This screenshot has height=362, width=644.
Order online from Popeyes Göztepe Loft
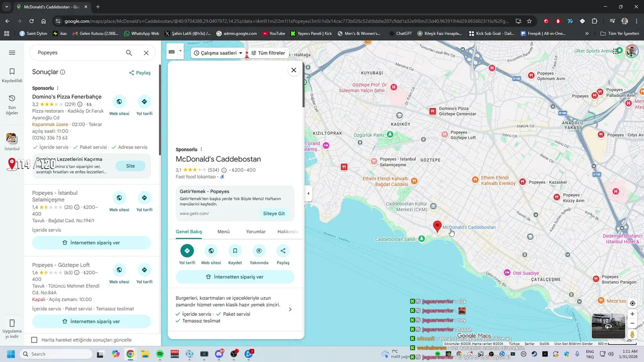[x=92, y=321]
